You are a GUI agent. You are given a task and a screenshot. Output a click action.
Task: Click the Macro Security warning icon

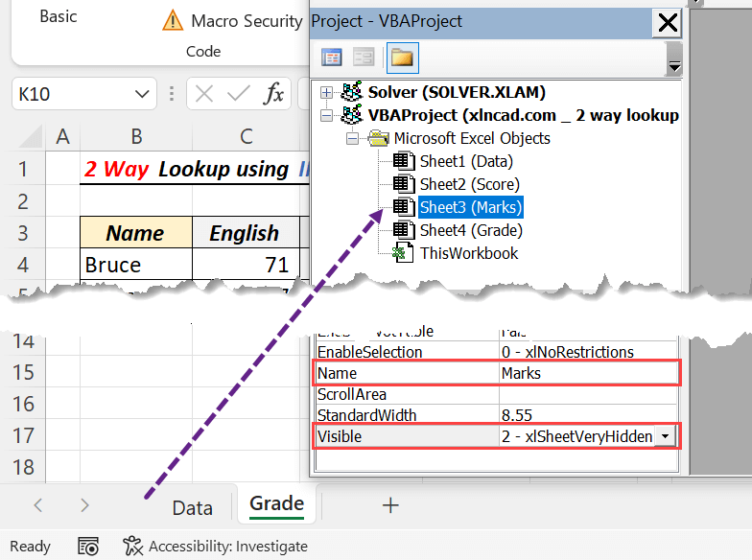pos(173,21)
